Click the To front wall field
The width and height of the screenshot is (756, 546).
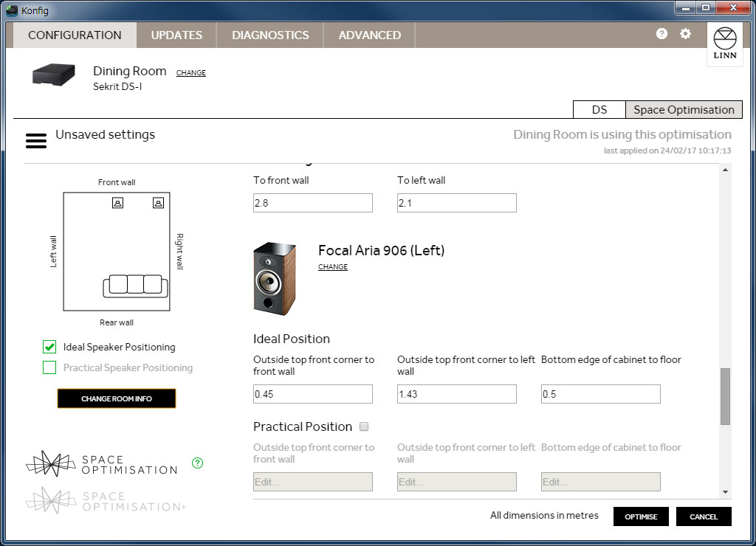tap(313, 203)
